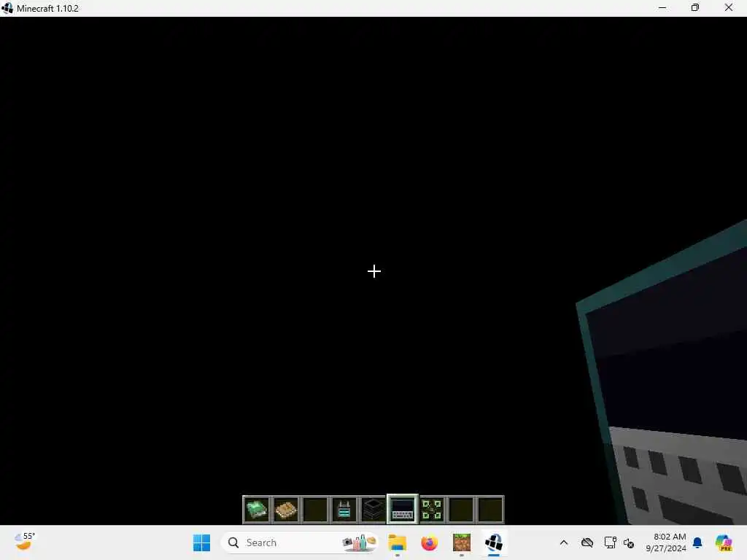Select the green four-corner drone hotbar item
The width and height of the screenshot is (747, 560).
pos(432,510)
